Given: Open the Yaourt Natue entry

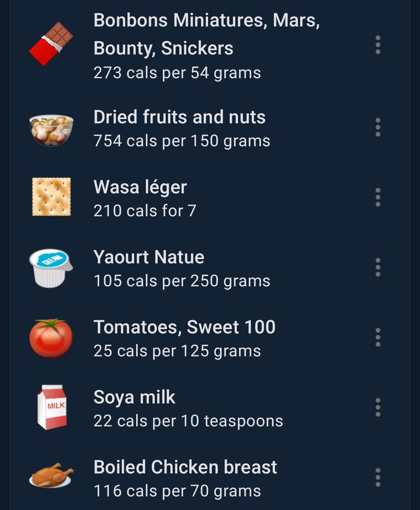Looking at the screenshot, I should pos(210,268).
